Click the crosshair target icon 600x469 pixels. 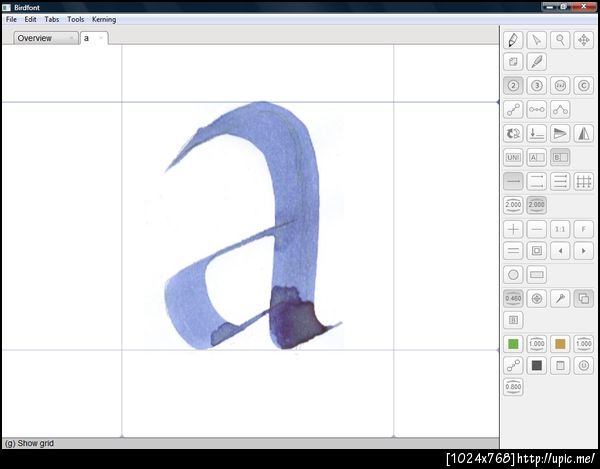[x=536, y=298]
